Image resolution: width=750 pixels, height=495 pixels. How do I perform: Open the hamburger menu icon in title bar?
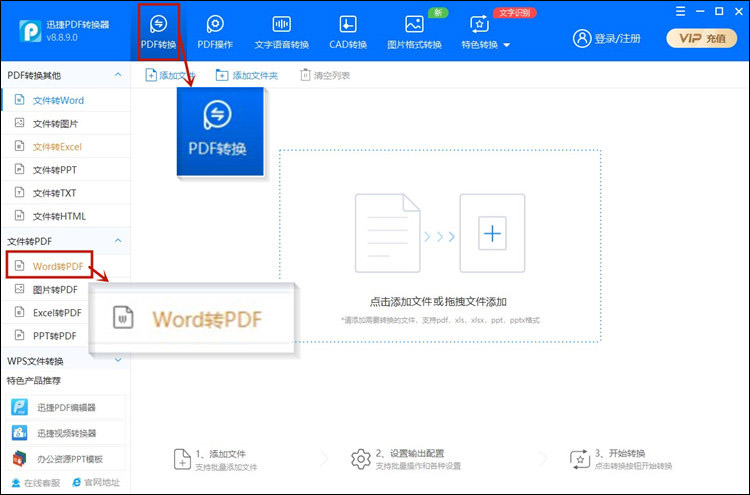pos(680,11)
